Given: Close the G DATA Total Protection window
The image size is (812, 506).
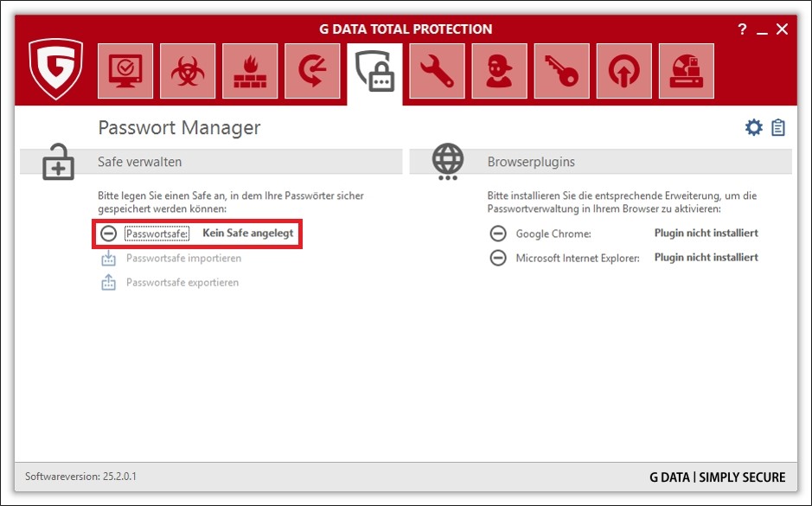Looking at the screenshot, I should tap(782, 29).
